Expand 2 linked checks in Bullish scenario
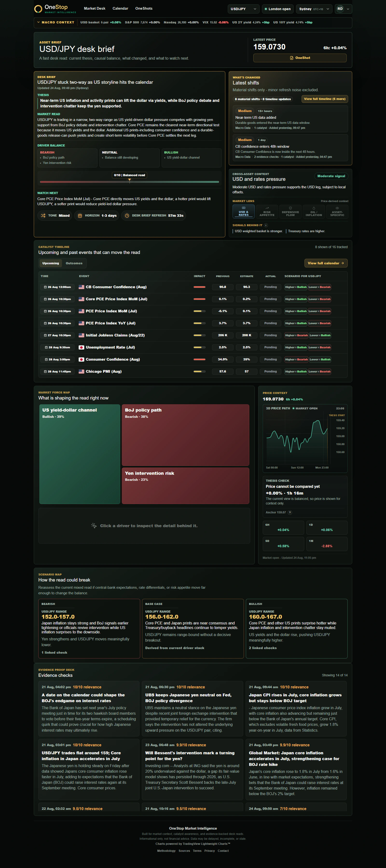This screenshot has width=386, height=868. (263, 648)
